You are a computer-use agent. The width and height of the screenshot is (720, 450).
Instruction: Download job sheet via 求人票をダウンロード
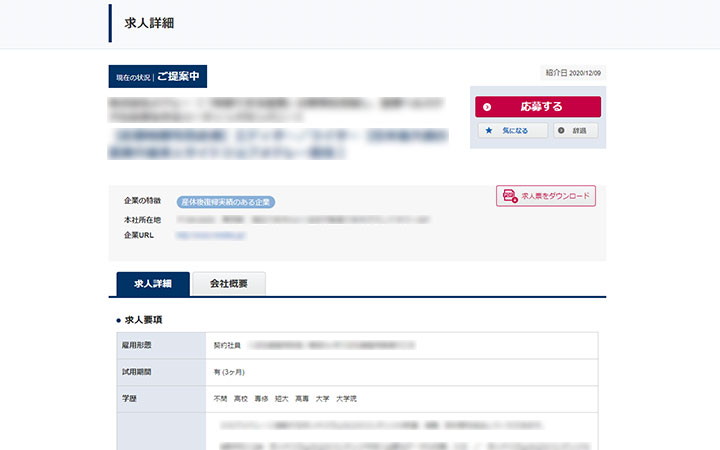546,196
